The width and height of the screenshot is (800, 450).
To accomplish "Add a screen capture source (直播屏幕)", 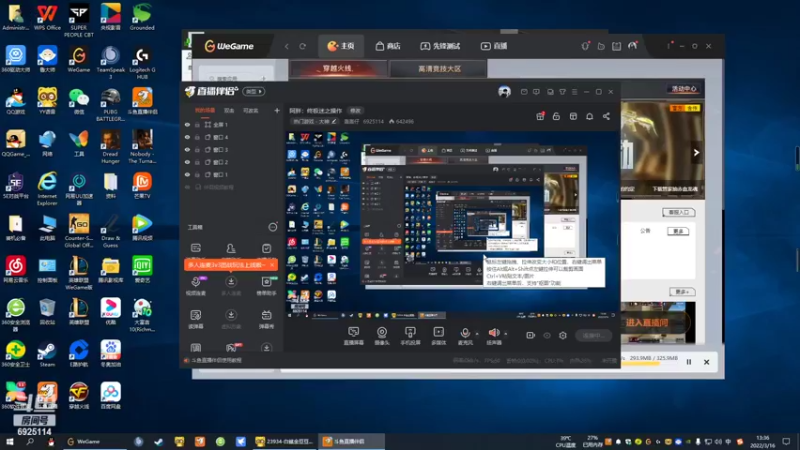I will [x=353, y=336].
